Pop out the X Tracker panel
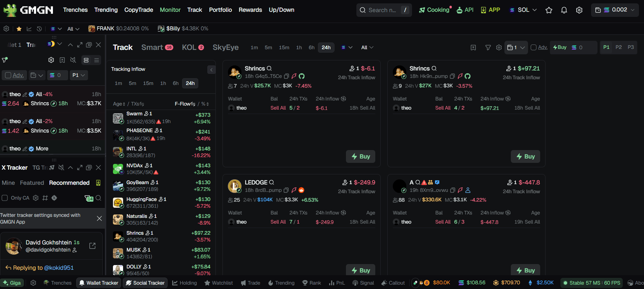Viewport: 644px width, 289px height. tap(89, 168)
